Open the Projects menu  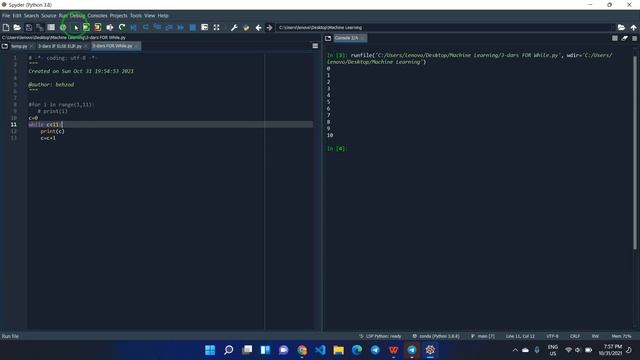tap(118, 16)
